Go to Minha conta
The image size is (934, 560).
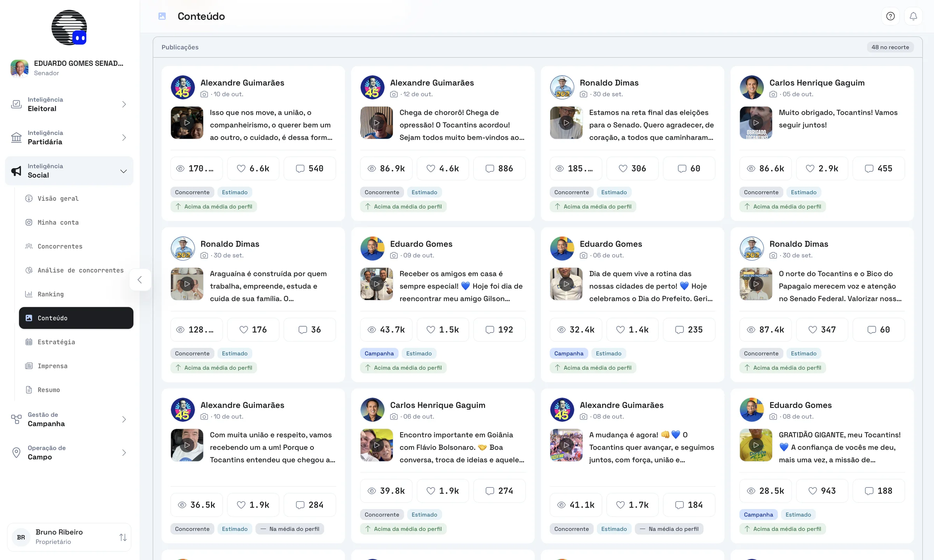76,222
